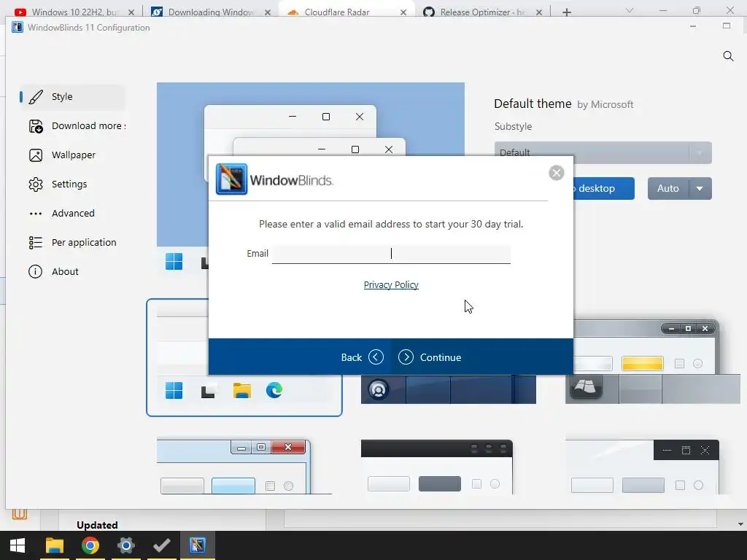Click the Email input field
The width and height of the screenshot is (747, 560).
pos(391,253)
